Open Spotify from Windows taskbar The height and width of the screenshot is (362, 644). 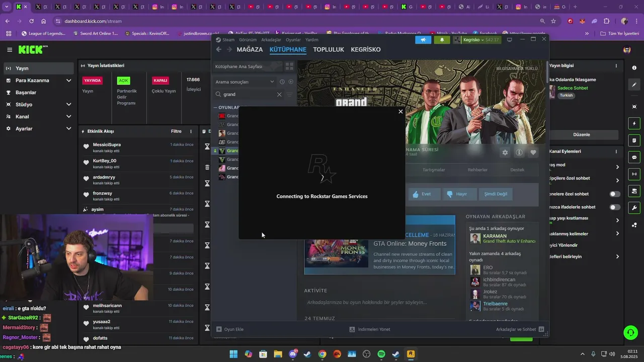point(381,354)
